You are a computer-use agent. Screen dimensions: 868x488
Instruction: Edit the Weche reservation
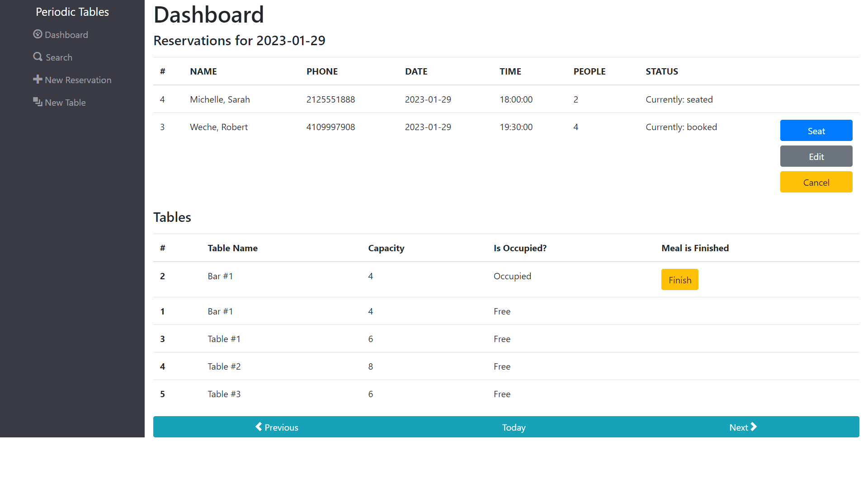(x=816, y=156)
